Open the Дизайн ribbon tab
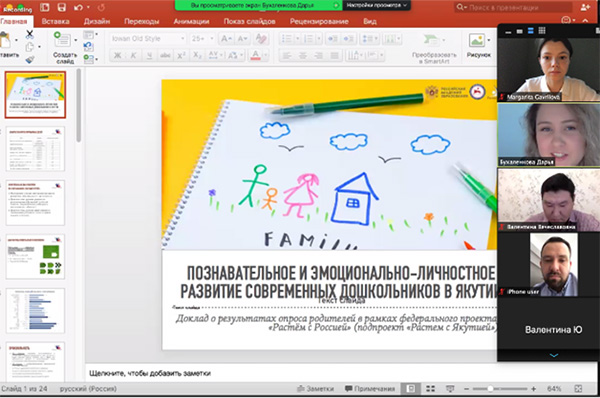Viewport: 600px width, 398px height. 97,21
